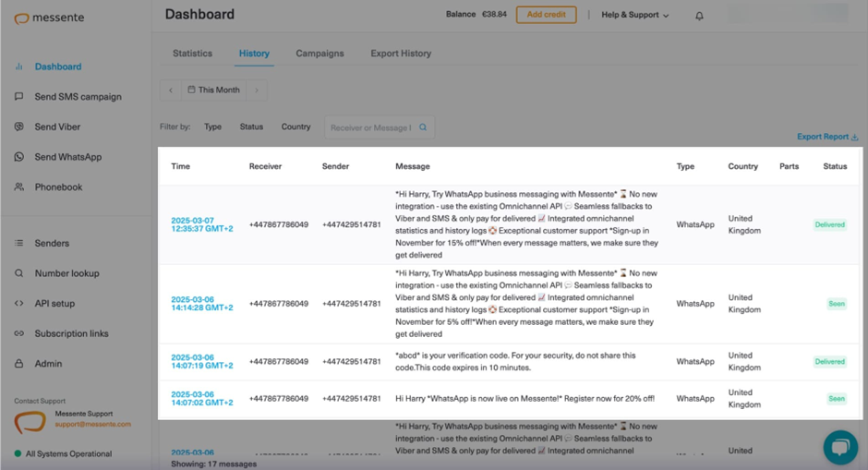The width and height of the screenshot is (868, 470).
Task: Open the Dashboard page in sidebar
Action: click(x=58, y=66)
